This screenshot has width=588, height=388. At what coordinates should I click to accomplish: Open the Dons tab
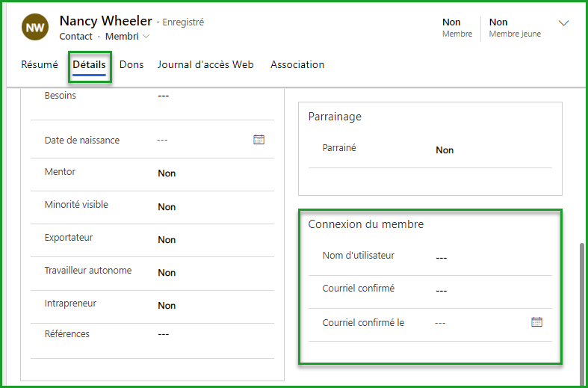131,65
